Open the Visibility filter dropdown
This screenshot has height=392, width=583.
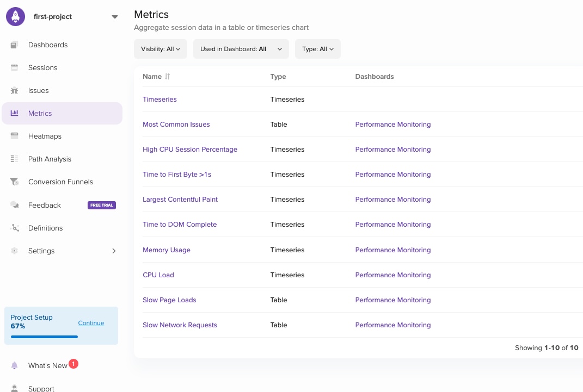point(160,49)
